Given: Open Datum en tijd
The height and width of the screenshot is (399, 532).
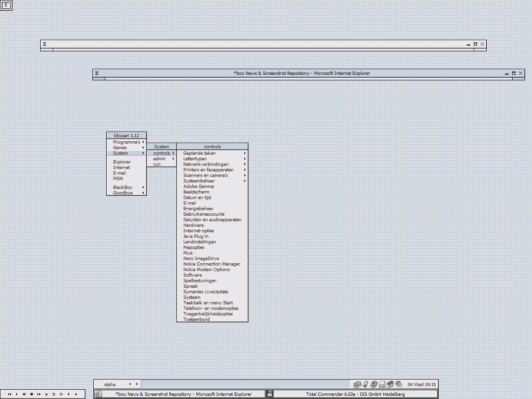Looking at the screenshot, I should click(212, 198).
